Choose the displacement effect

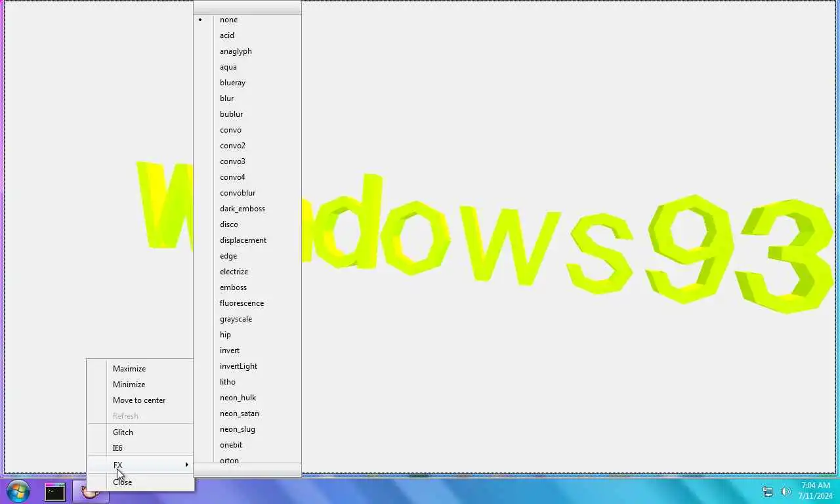tap(248, 240)
